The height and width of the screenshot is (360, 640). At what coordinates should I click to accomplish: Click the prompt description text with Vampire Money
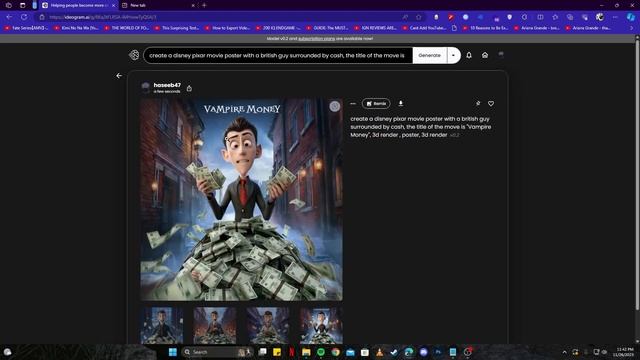(x=420, y=127)
